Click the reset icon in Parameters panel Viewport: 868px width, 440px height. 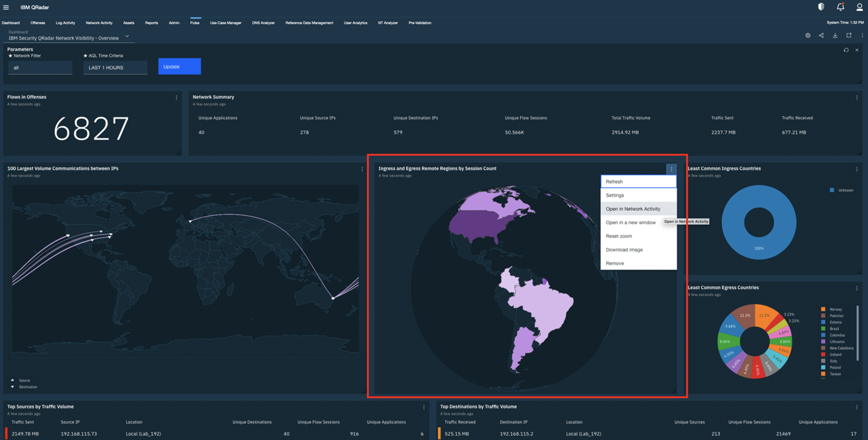pos(846,50)
